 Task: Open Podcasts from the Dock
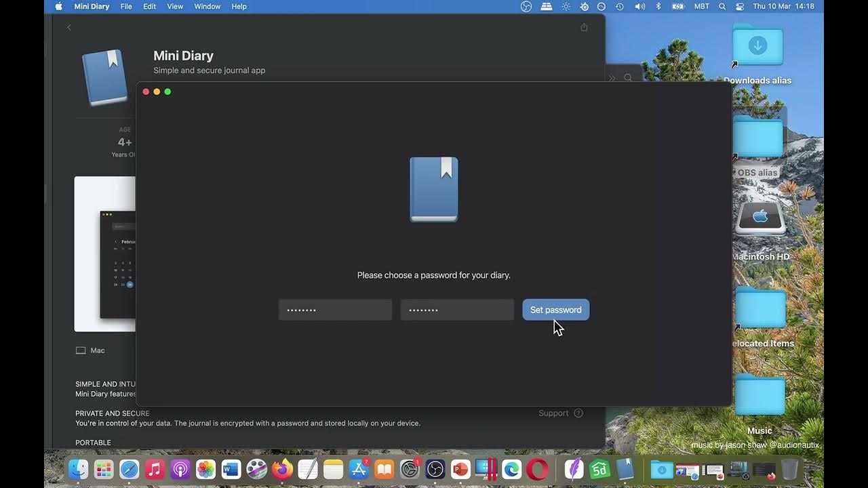[x=180, y=469]
